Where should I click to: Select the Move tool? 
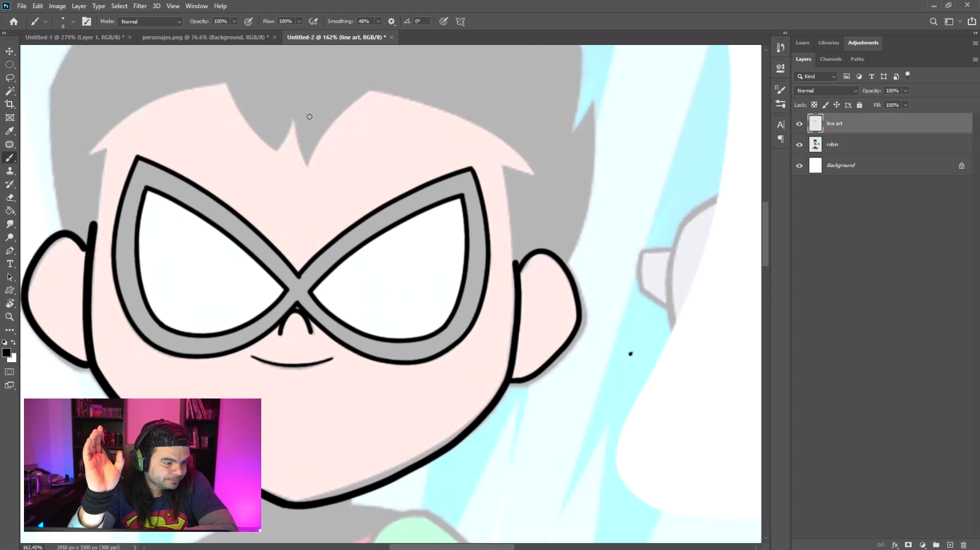[10, 51]
